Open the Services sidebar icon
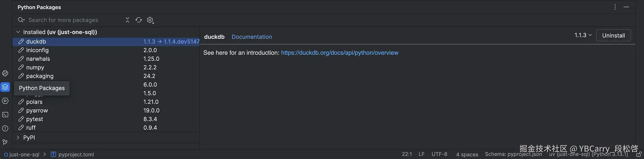 pos(5,101)
